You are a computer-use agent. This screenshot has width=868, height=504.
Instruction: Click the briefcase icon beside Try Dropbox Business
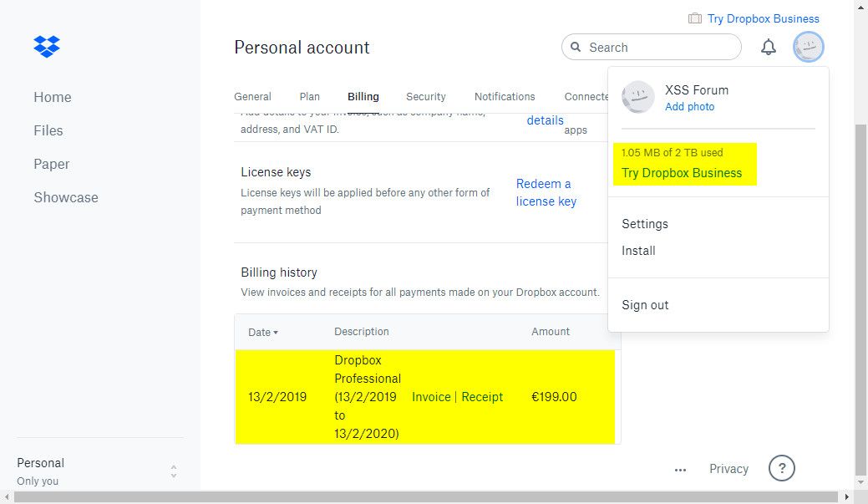pyautogui.click(x=695, y=18)
